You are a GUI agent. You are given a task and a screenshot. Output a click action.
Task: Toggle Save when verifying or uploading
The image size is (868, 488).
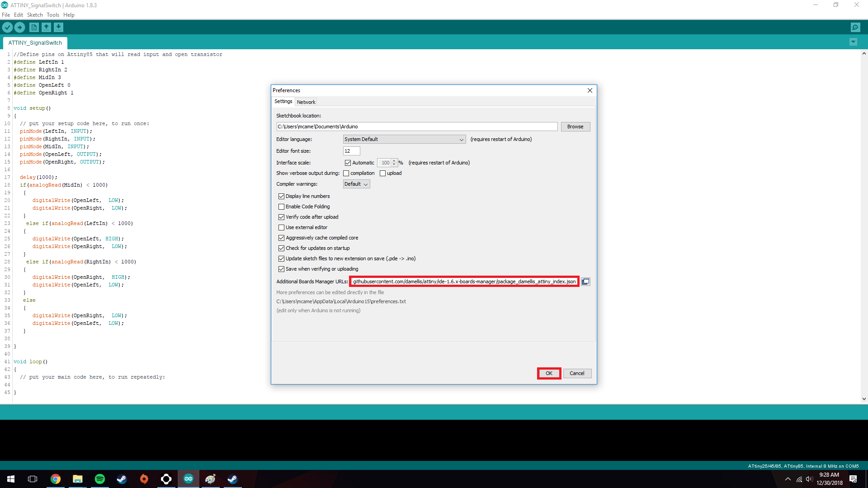pyautogui.click(x=281, y=269)
